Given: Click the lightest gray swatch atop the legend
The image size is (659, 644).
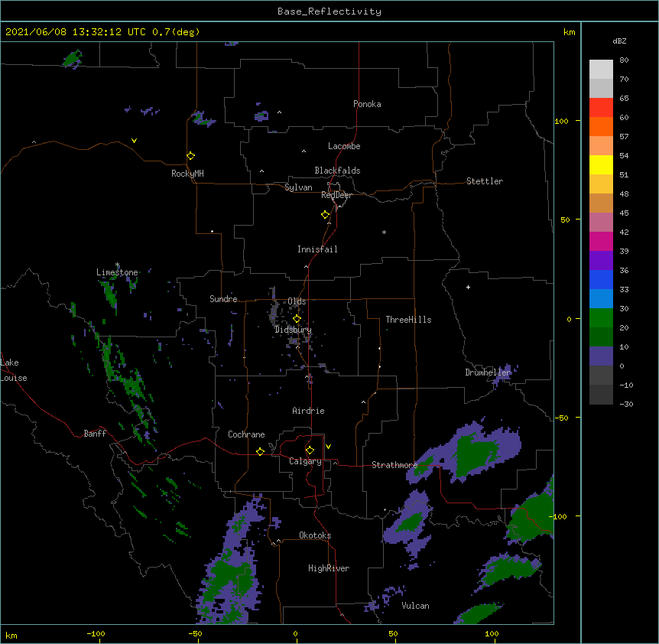Looking at the screenshot, I should pos(601,70).
